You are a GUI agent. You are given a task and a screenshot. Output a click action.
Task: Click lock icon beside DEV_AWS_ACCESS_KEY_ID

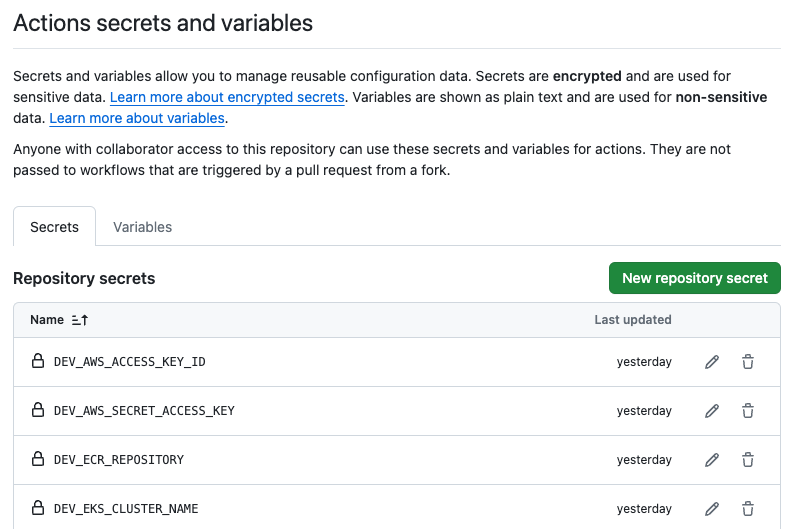(x=38, y=361)
